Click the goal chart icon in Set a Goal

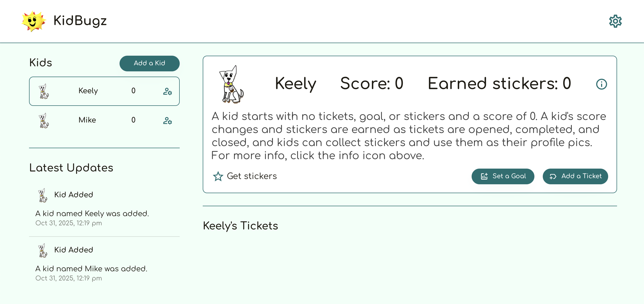(x=484, y=176)
